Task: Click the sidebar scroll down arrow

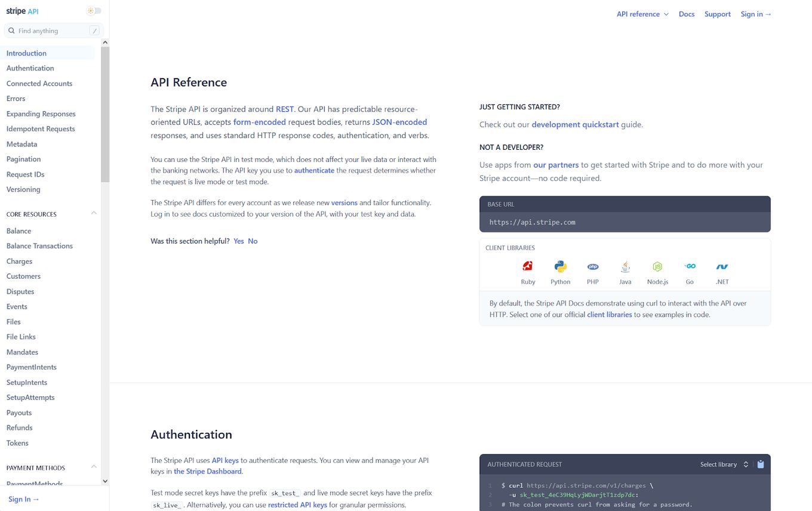Action: coord(105,481)
